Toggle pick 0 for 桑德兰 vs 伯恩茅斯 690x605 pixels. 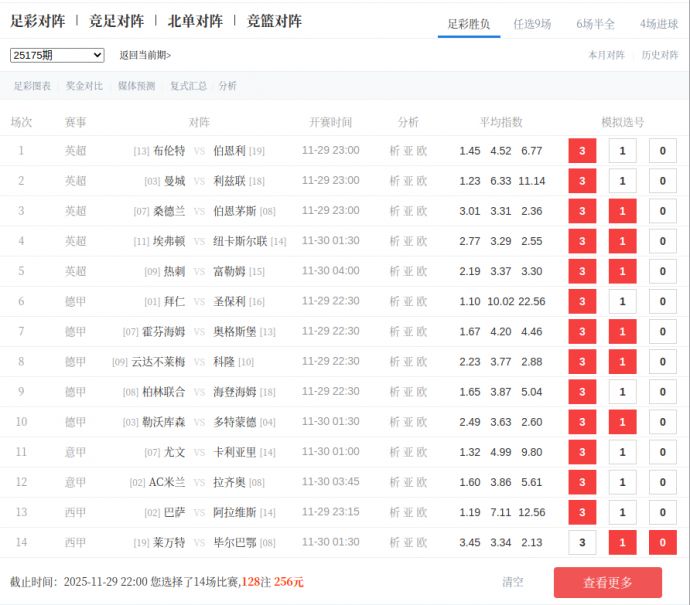coord(662,211)
